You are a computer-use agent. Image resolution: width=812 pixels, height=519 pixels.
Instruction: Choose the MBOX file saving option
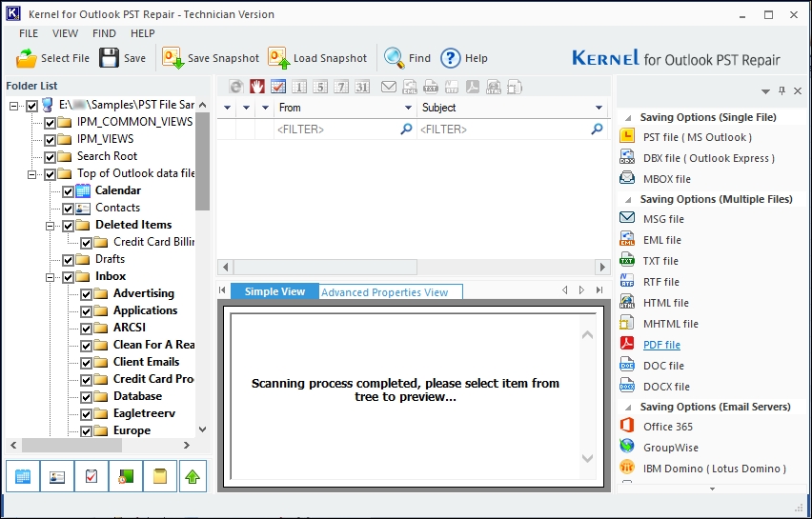click(x=666, y=179)
